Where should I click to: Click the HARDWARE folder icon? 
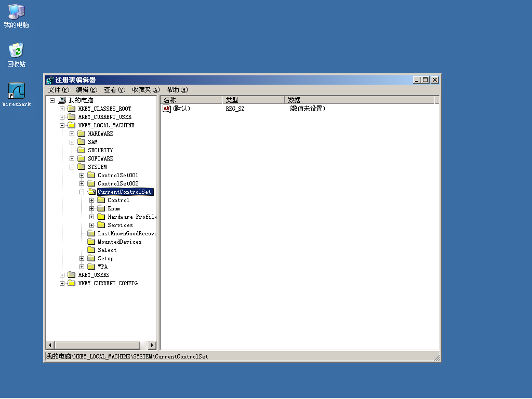pos(81,134)
